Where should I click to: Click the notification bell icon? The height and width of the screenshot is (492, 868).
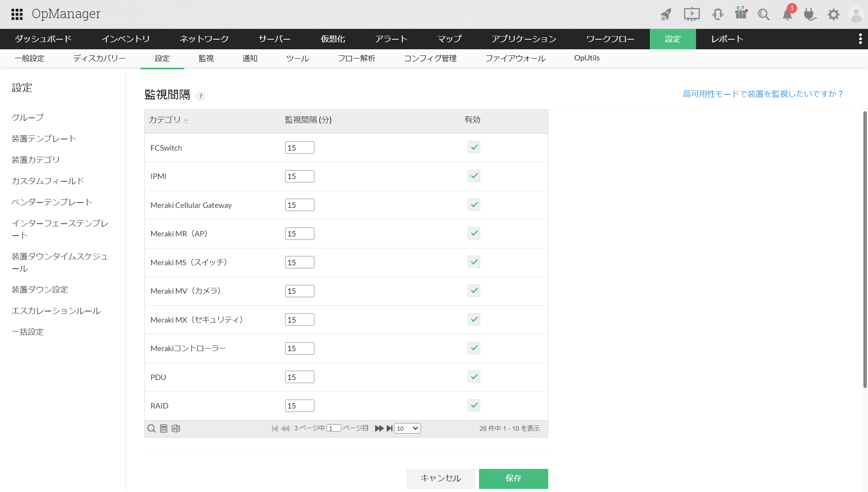click(x=787, y=15)
